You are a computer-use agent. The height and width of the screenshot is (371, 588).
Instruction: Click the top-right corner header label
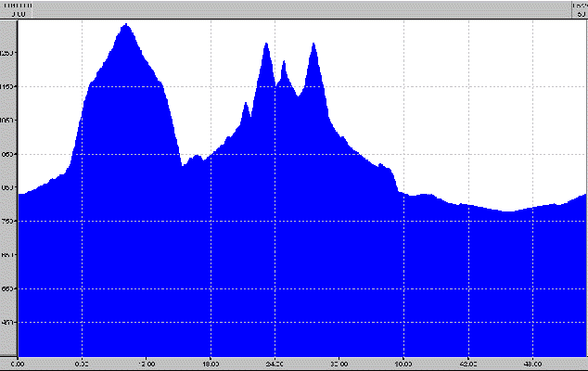pos(580,9)
